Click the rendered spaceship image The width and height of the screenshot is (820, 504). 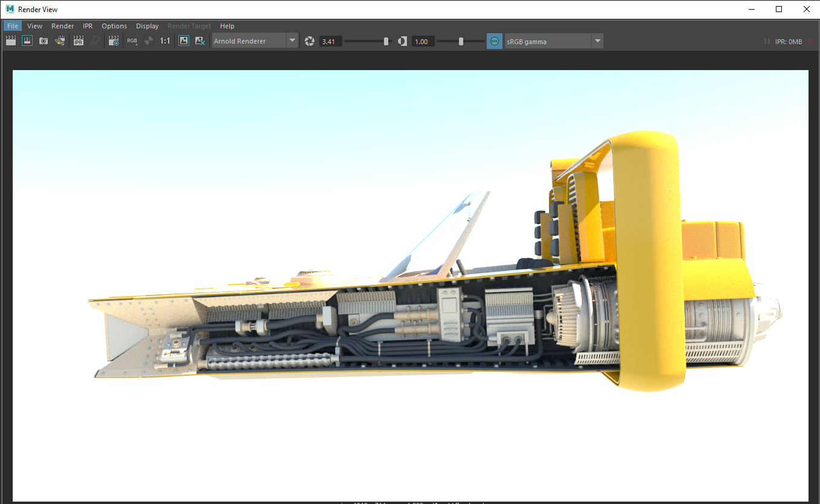coord(411,285)
